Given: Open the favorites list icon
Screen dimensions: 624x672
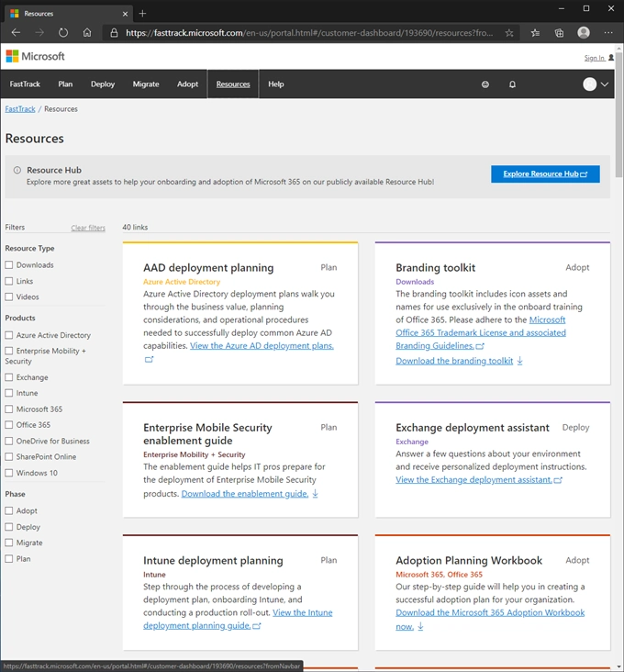Looking at the screenshot, I should [x=535, y=32].
